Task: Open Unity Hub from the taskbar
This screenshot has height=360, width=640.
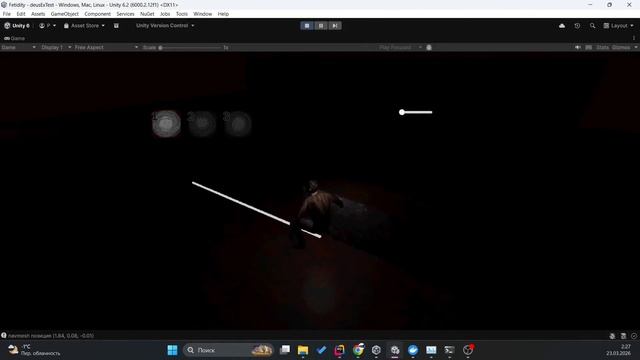Action: (x=376, y=350)
